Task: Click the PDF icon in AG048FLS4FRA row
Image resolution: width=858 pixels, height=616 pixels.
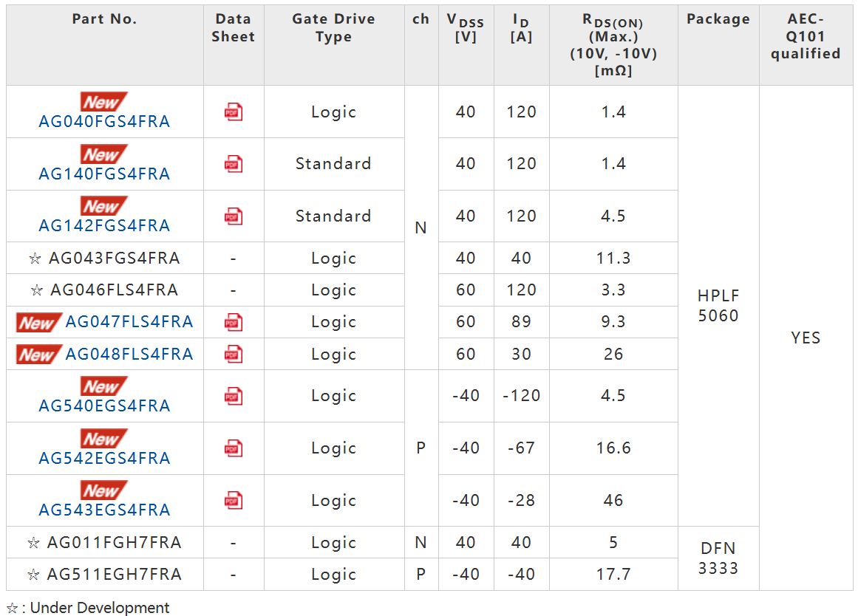Action: coord(234,354)
